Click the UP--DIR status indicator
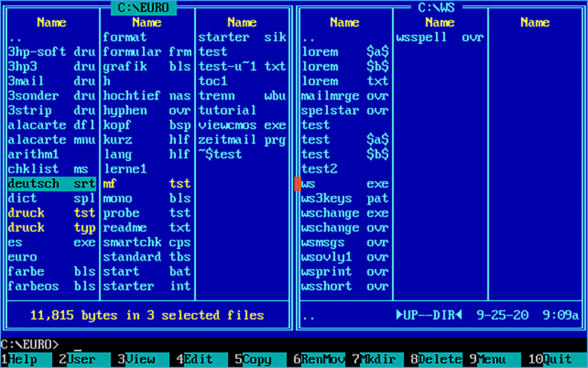 429,315
